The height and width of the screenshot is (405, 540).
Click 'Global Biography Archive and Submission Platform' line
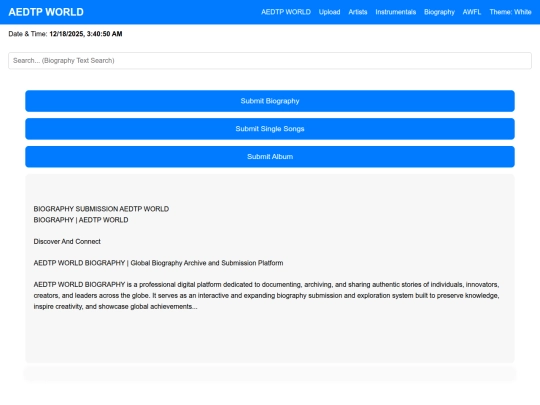click(x=158, y=263)
